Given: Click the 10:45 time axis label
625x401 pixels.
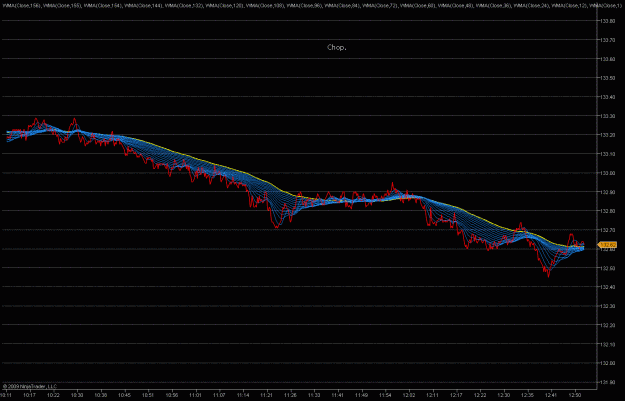Looking at the screenshot, I should coord(125,395).
